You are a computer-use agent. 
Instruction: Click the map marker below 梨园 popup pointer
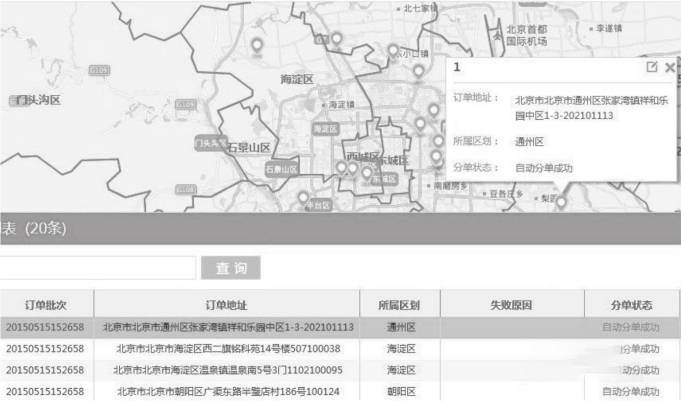point(561,202)
